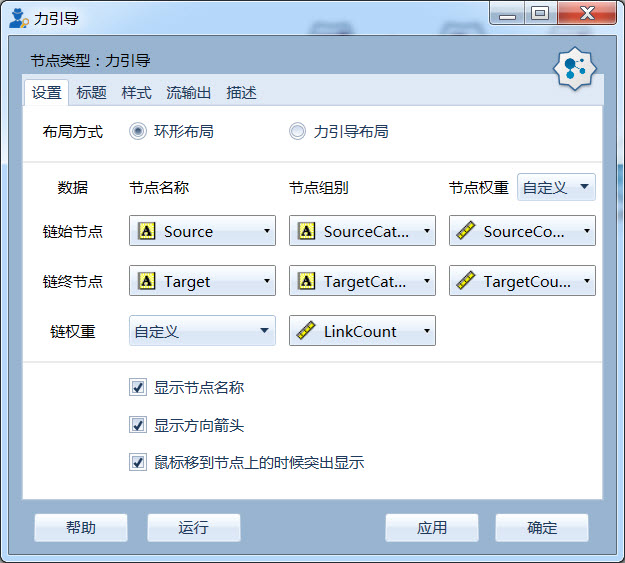Open the 链权重 自定义 dropdown

click(202, 331)
